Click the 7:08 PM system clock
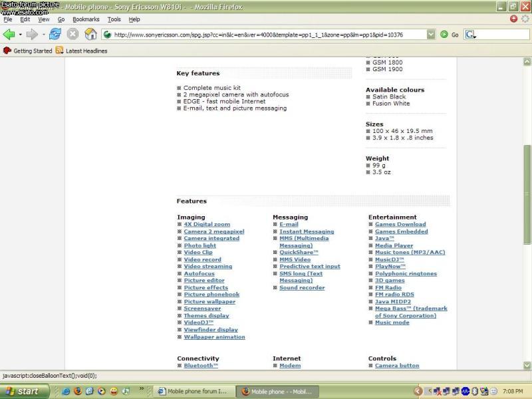The image size is (532, 399). tap(512, 391)
